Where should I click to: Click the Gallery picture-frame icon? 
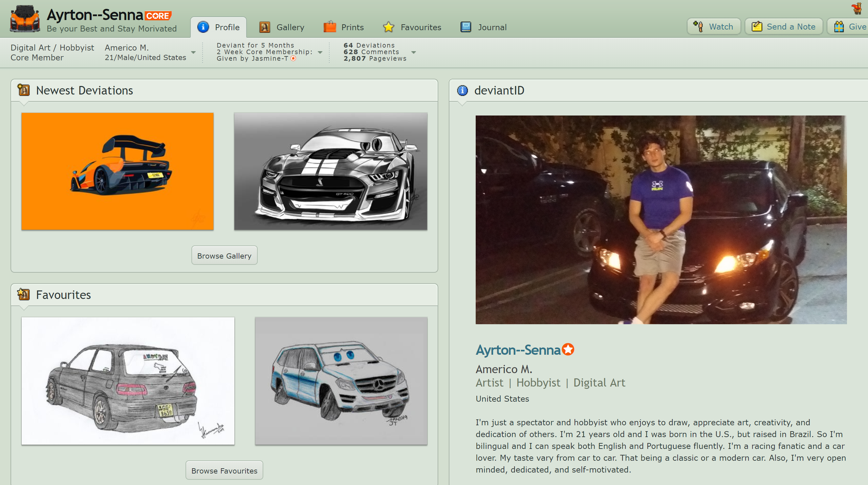265,27
